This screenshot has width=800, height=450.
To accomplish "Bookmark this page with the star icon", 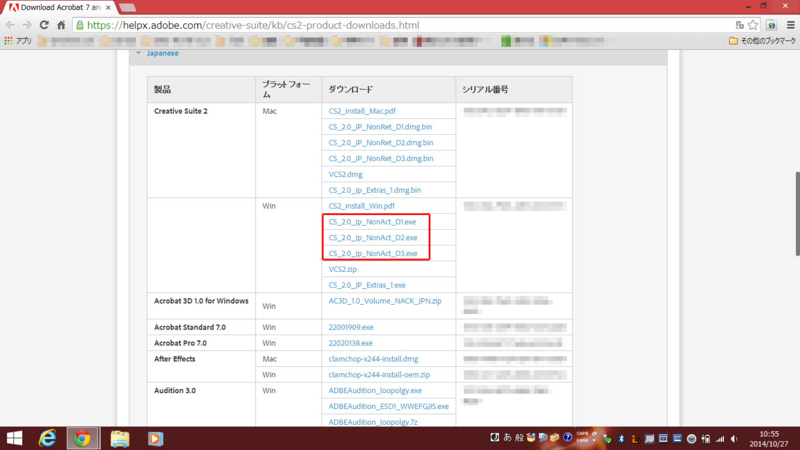I will pyautogui.click(x=753, y=25).
